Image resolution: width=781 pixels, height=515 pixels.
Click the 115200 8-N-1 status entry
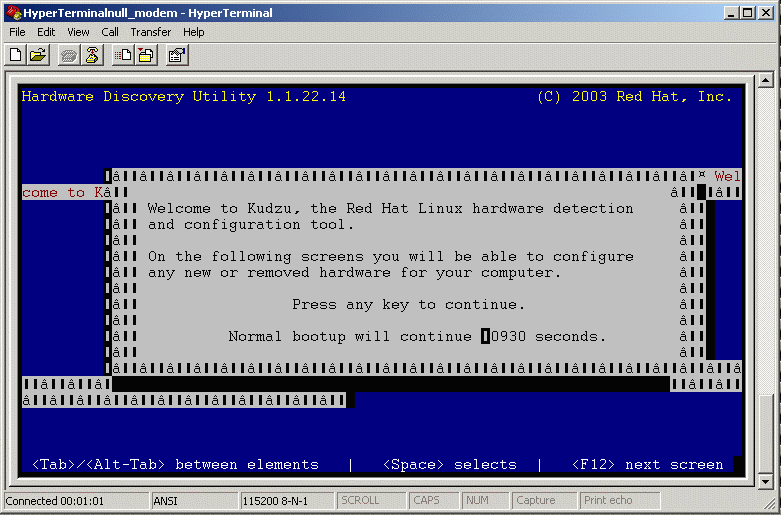[x=286, y=501]
